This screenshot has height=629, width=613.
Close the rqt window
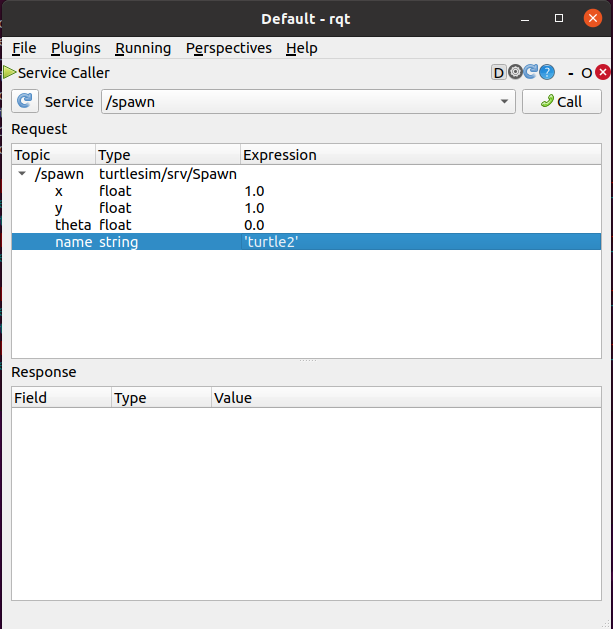click(x=593, y=18)
